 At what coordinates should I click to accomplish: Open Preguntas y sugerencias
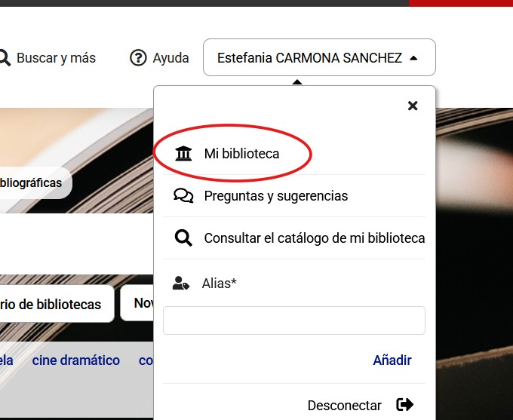click(275, 196)
